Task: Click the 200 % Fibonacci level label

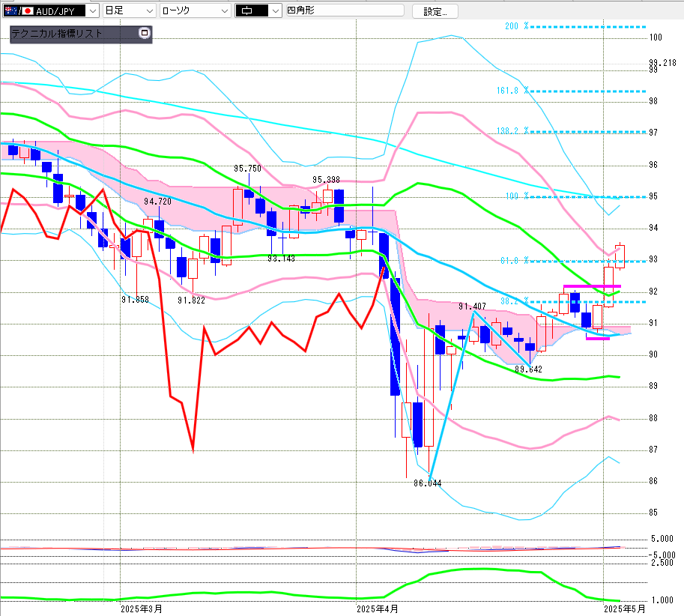Action: pos(516,26)
